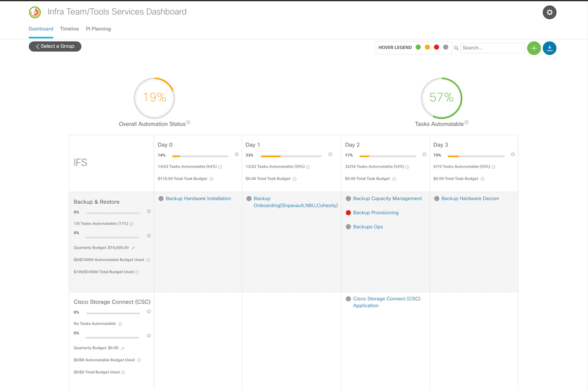Click info icon next to Day 0 progress bar
This screenshot has height=390, width=588.
coord(236,155)
